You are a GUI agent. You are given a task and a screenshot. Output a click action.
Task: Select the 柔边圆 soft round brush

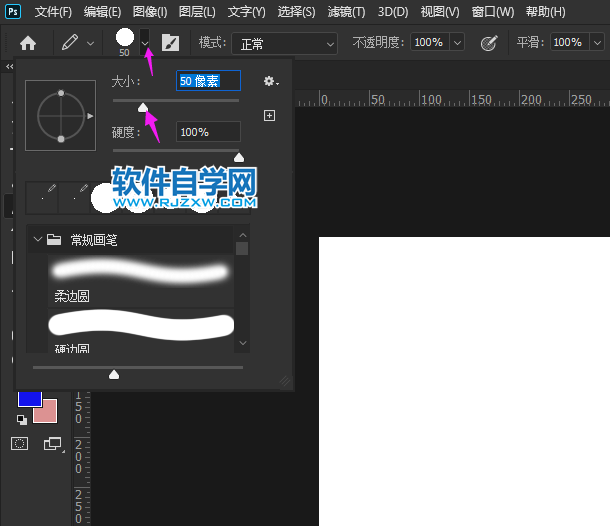click(141, 280)
